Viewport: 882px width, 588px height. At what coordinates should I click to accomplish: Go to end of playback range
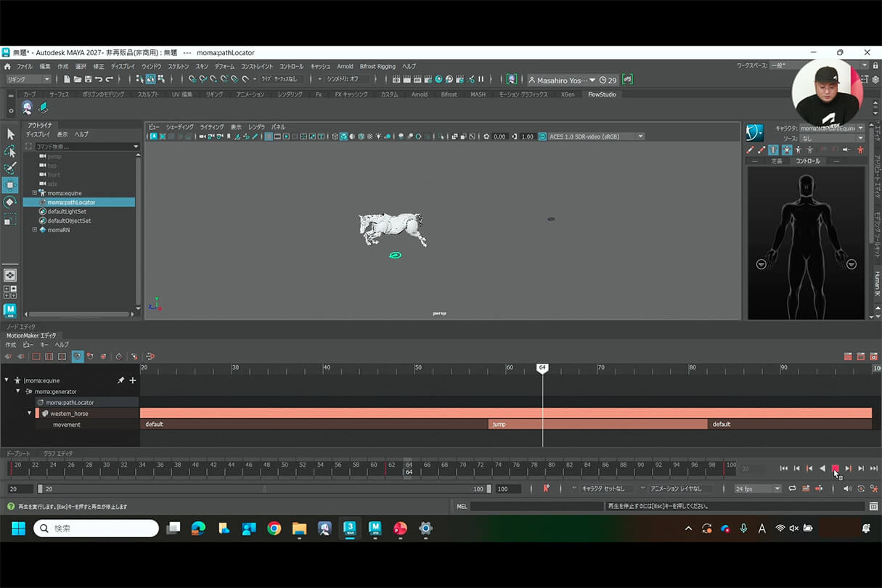[x=873, y=468]
